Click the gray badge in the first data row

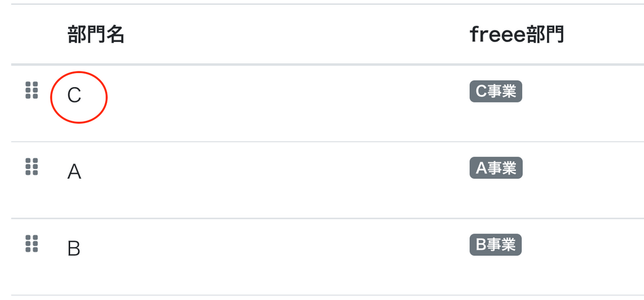point(496,91)
